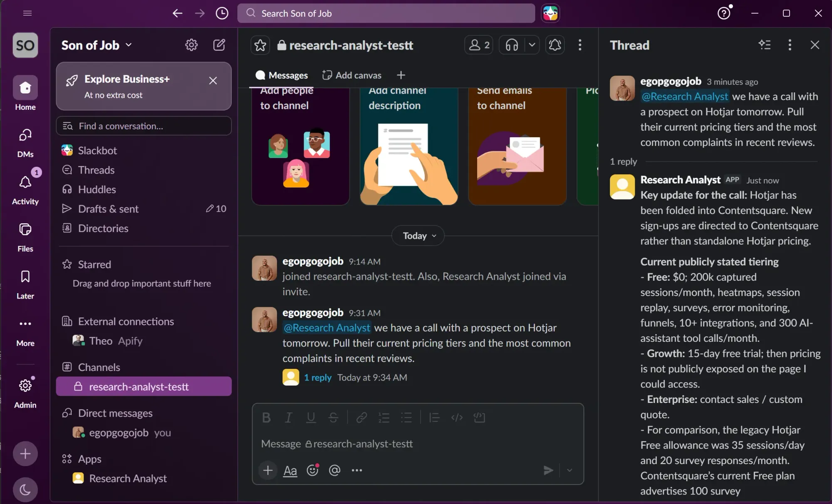Open the Activity sidebar tab
This screenshot has width=832, height=504.
pyautogui.click(x=25, y=189)
